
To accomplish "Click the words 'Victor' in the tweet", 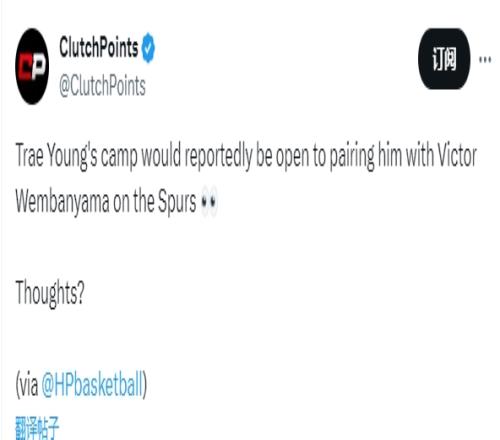I will 457,156.
